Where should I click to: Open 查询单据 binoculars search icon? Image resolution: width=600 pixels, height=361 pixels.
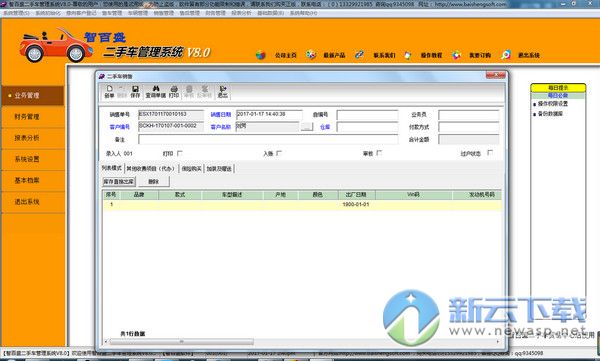[x=156, y=91]
